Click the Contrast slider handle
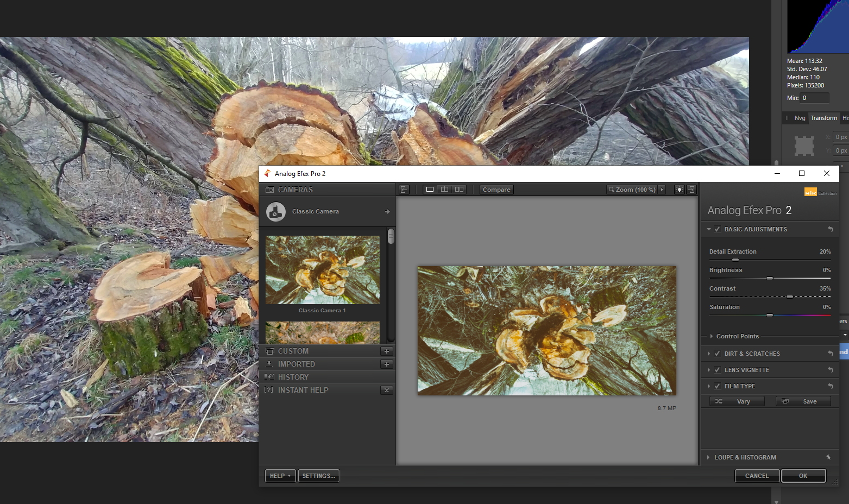Image resolution: width=849 pixels, height=504 pixels. (790, 297)
